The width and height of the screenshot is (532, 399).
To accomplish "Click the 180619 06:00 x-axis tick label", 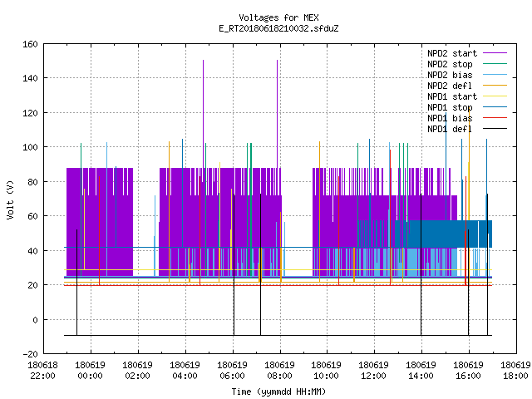I will click(x=233, y=371).
